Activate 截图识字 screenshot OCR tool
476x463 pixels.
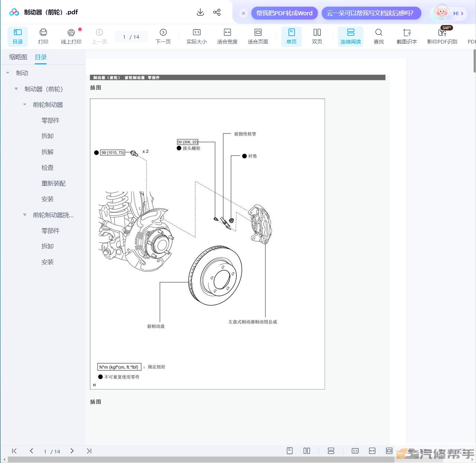click(x=407, y=37)
